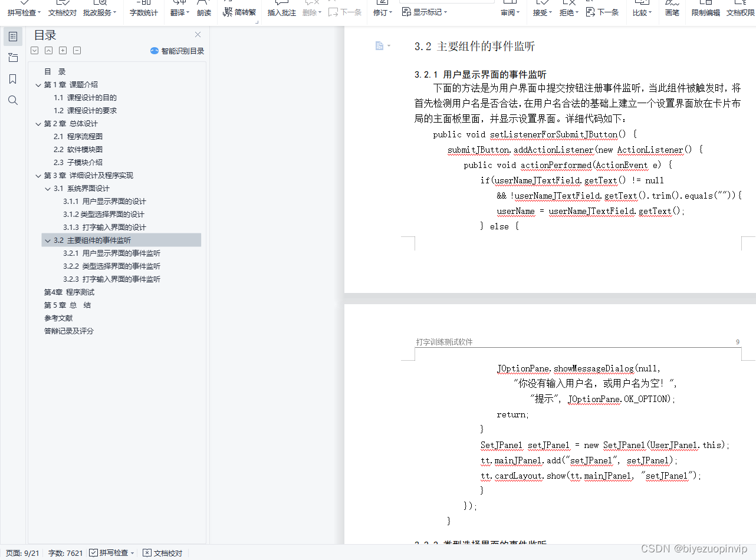Go to 3.2.1 用户显示界面的事件监听 in the outline
This screenshot has width=756, height=560.
click(111, 253)
